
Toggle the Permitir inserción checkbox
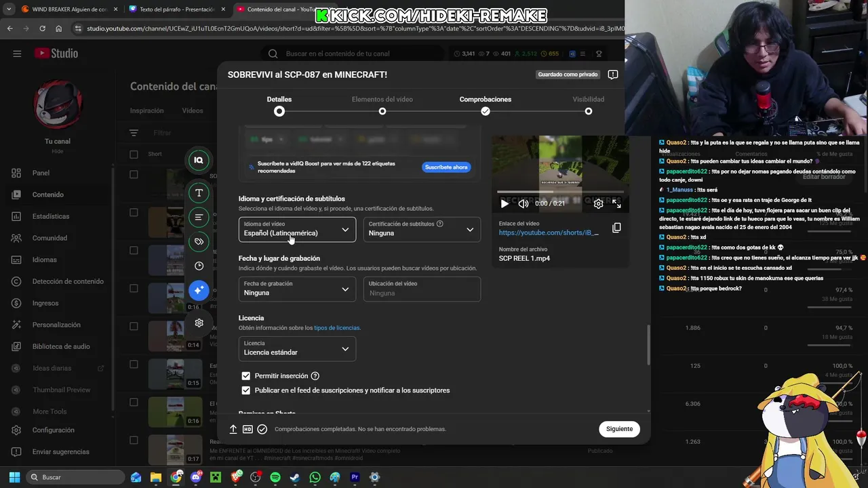pyautogui.click(x=245, y=375)
